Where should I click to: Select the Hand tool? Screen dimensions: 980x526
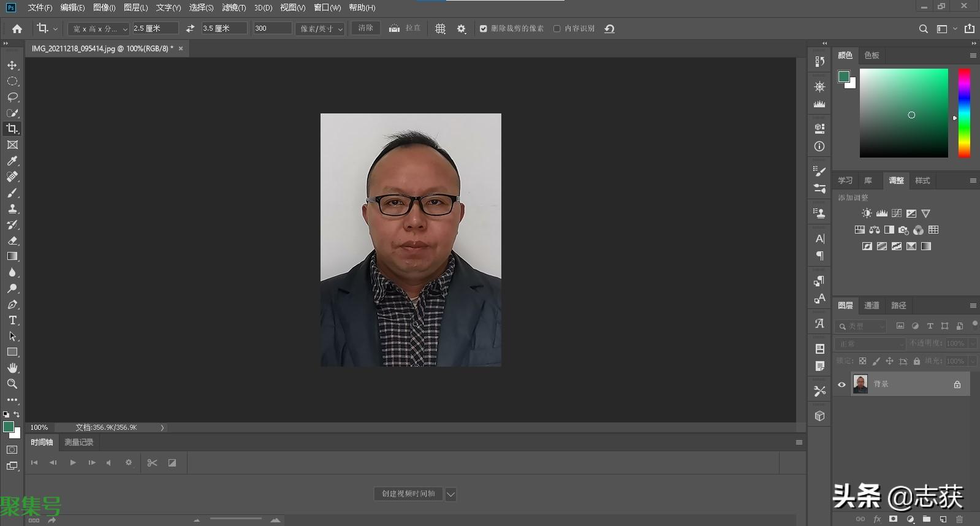pyautogui.click(x=12, y=368)
